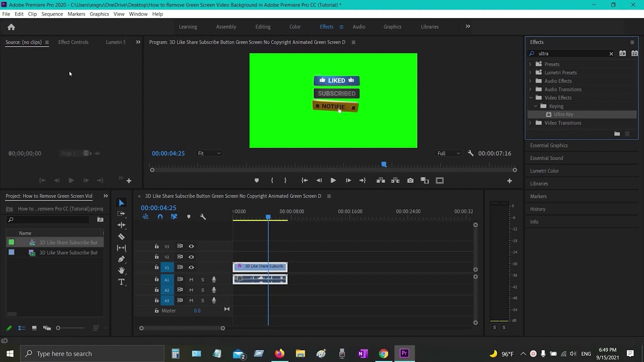Open the Effect Controls tab

(73, 42)
